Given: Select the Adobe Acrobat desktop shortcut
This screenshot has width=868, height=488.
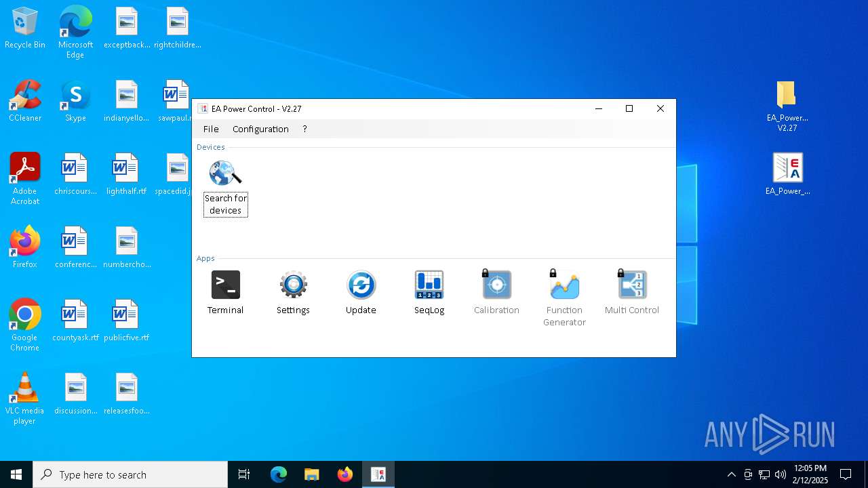Looking at the screenshot, I should point(25,179).
